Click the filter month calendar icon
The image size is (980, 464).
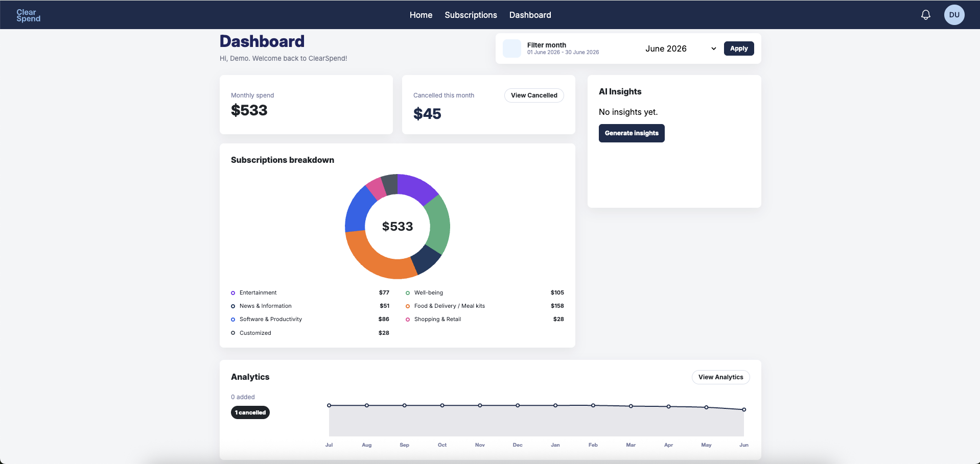click(511, 48)
